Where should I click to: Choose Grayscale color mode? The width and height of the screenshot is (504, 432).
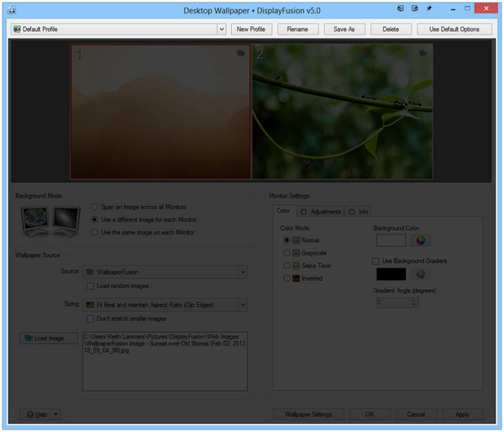pos(287,252)
